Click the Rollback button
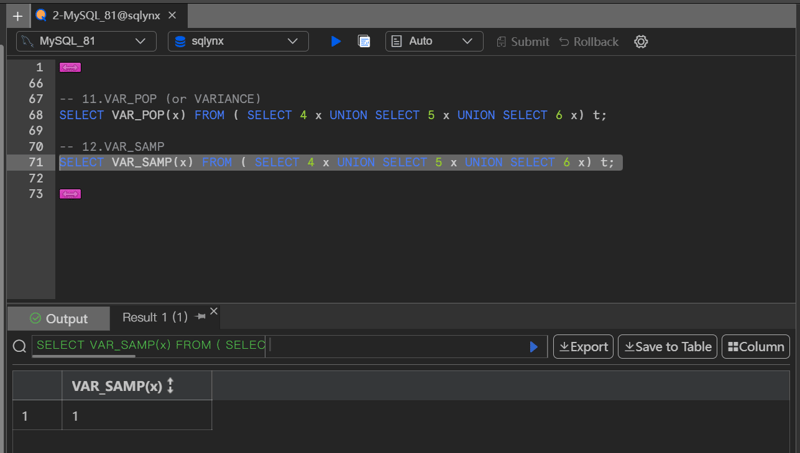Screen dimensions: 800x453 (x=589, y=42)
